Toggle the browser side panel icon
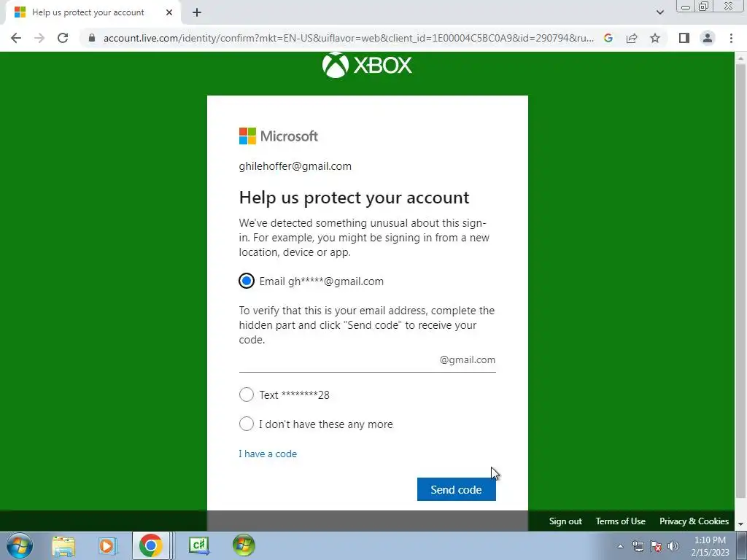 (x=684, y=38)
